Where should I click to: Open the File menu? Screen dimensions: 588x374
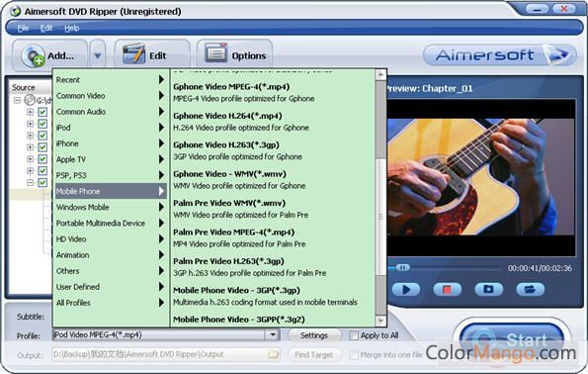click(x=23, y=28)
